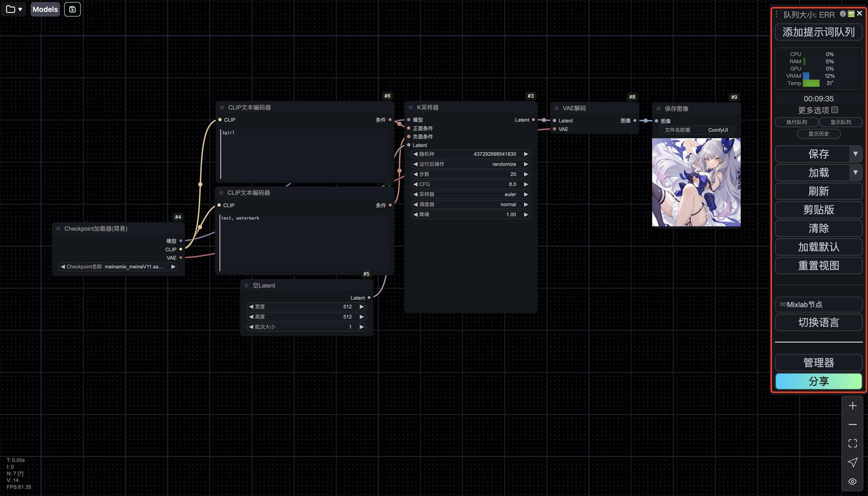Click the fit-to-view frame icon
868x496 pixels.
pos(852,443)
